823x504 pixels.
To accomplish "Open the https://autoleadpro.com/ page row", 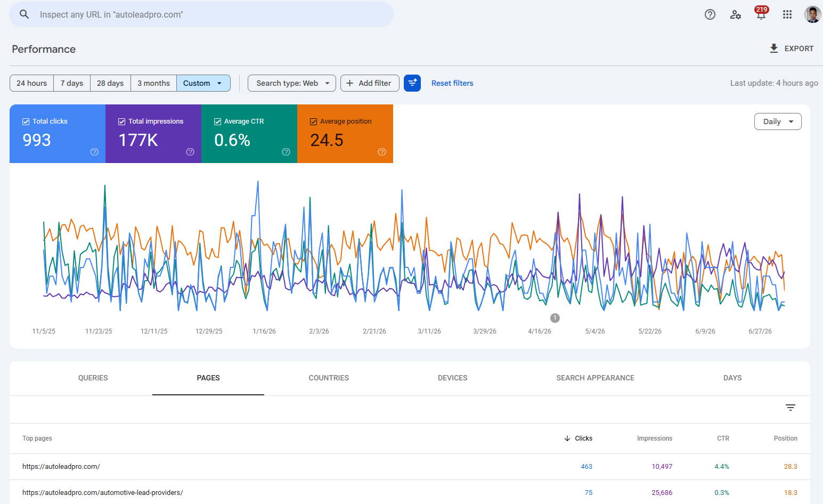I will coord(410,467).
